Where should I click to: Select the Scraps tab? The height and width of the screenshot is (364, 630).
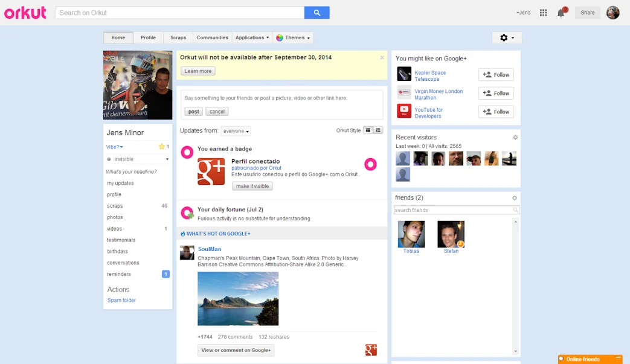pos(178,37)
